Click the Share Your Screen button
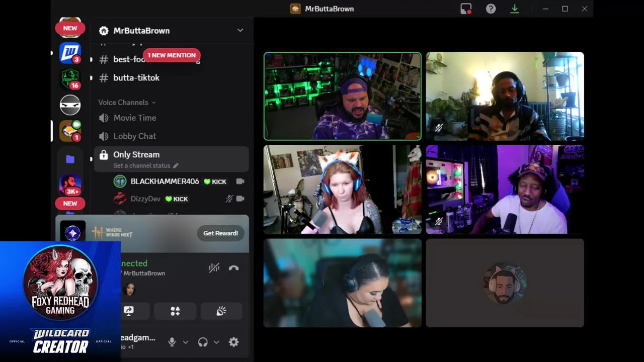 tap(129, 311)
